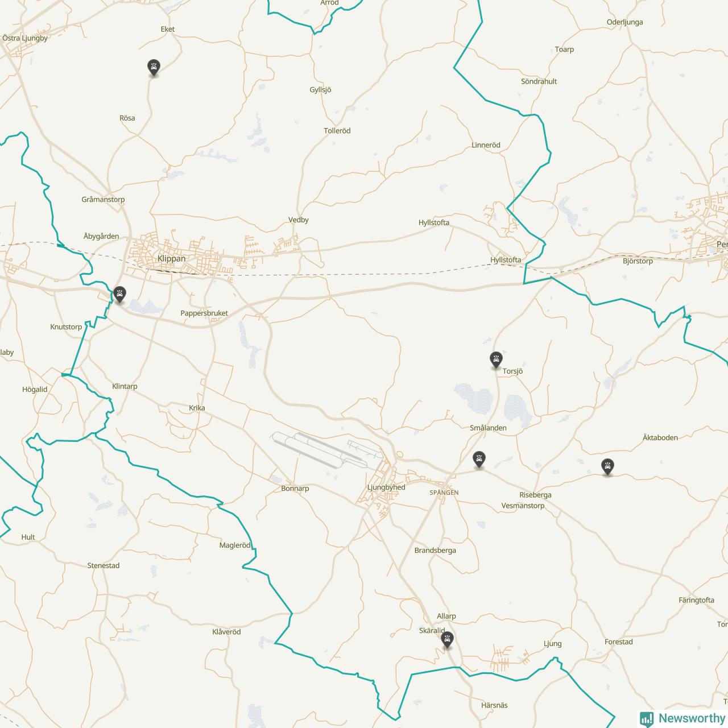Select the airport runway area near Ljungbyhed
This screenshot has width=728, height=728.
click(x=327, y=449)
